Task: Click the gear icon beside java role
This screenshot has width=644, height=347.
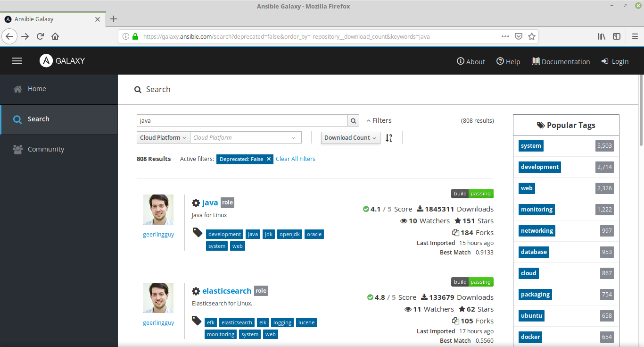Action: pos(196,203)
